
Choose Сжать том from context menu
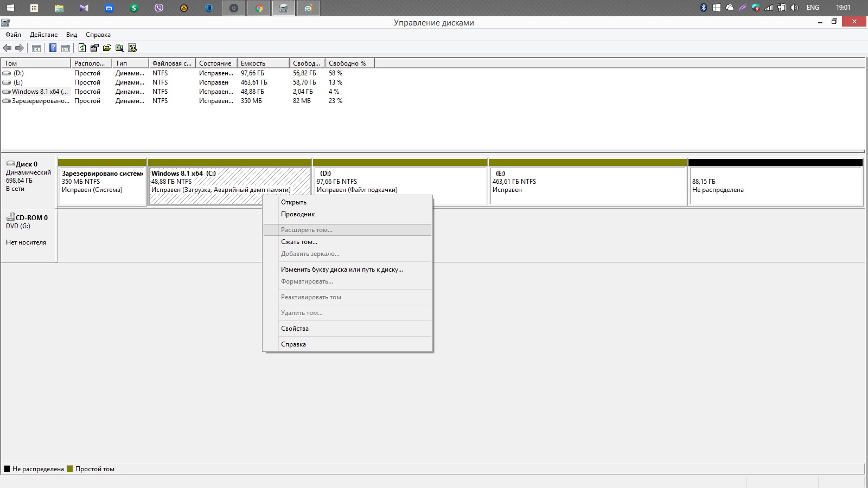299,242
